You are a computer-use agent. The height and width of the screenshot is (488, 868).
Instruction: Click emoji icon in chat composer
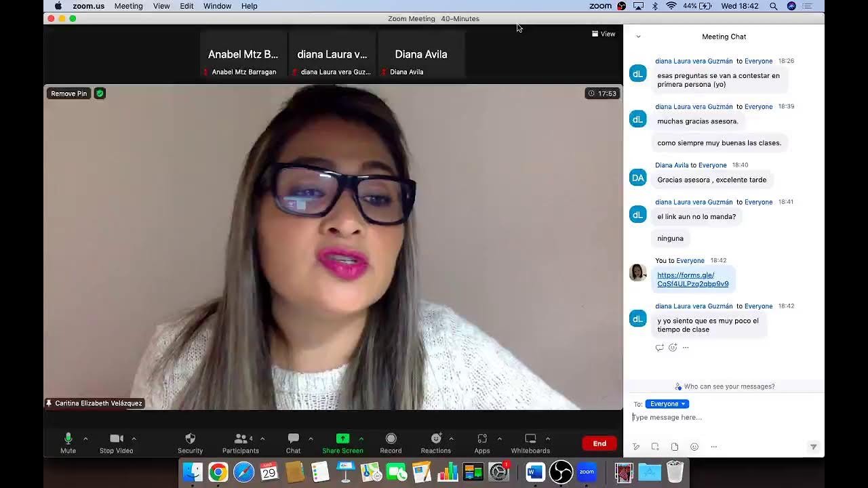tap(694, 447)
